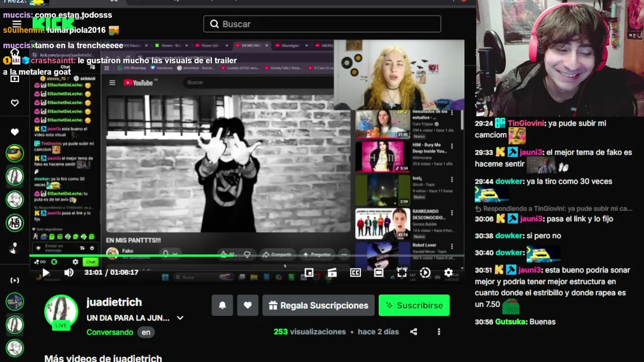The height and width of the screenshot is (362, 644).
Task: Mute the player volume
Action: pyautogui.click(x=69, y=273)
